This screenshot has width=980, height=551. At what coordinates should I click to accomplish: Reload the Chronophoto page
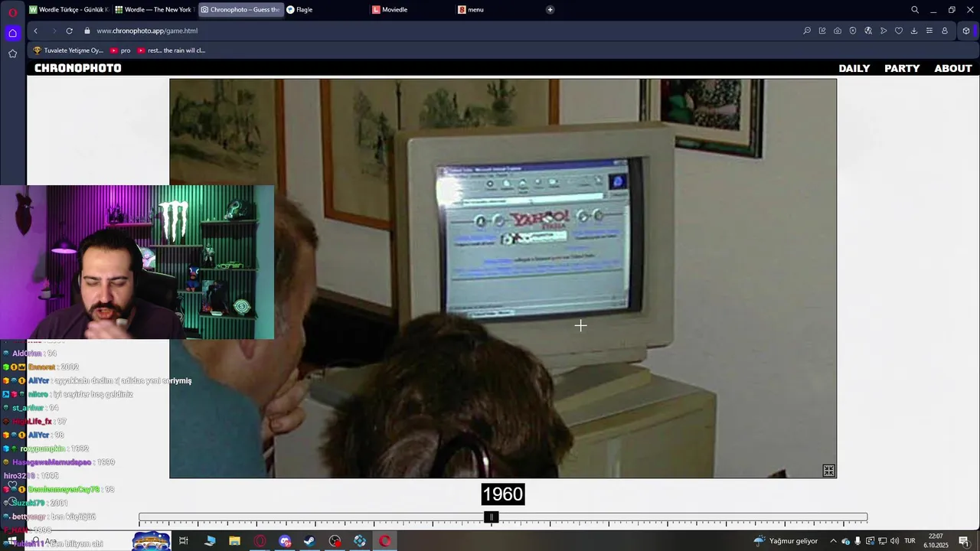click(x=69, y=31)
